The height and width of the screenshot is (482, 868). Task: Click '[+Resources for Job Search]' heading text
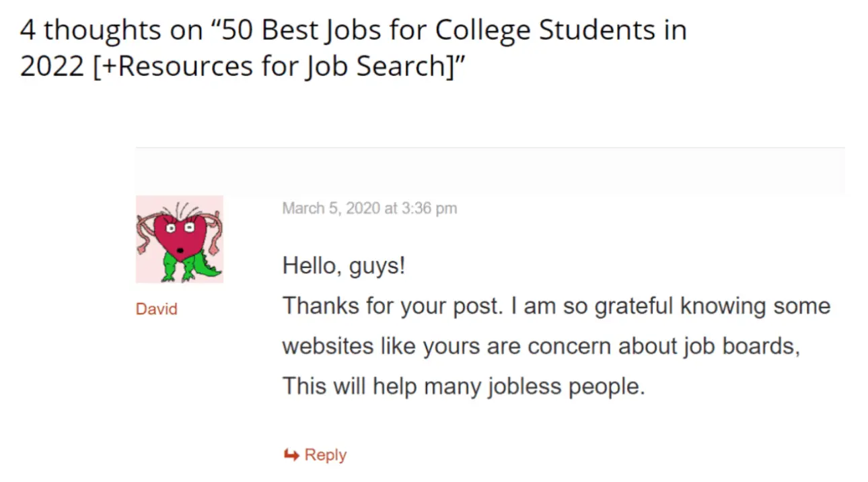[x=270, y=66]
